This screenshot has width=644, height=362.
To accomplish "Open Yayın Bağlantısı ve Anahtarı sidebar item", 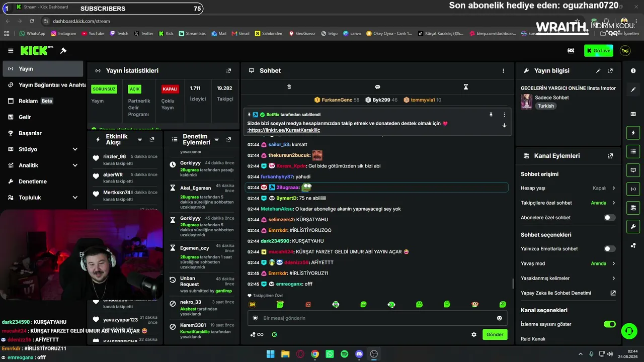I will (43, 85).
